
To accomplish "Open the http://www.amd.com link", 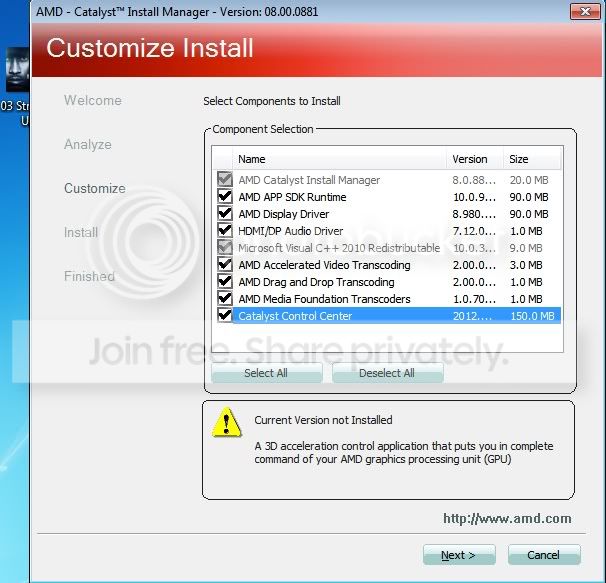I will coord(507,518).
